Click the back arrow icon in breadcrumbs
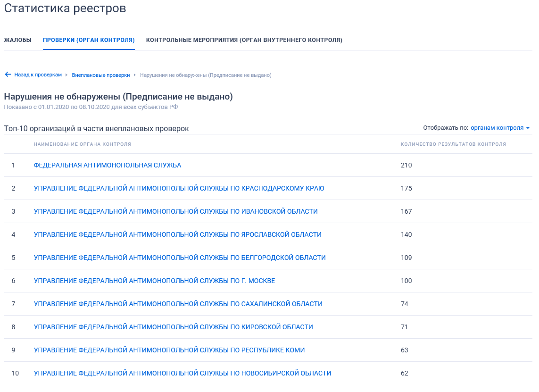The height and width of the screenshot is (392, 539). (x=8, y=75)
